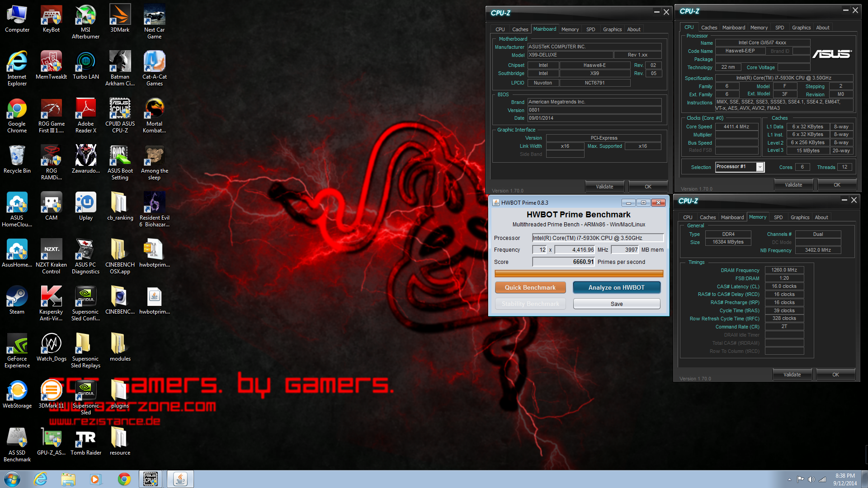Select the Tomb Raider desktop icon
The width and height of the screenshot is (868, 488).
pyautogui.click(x=85, y=441)
